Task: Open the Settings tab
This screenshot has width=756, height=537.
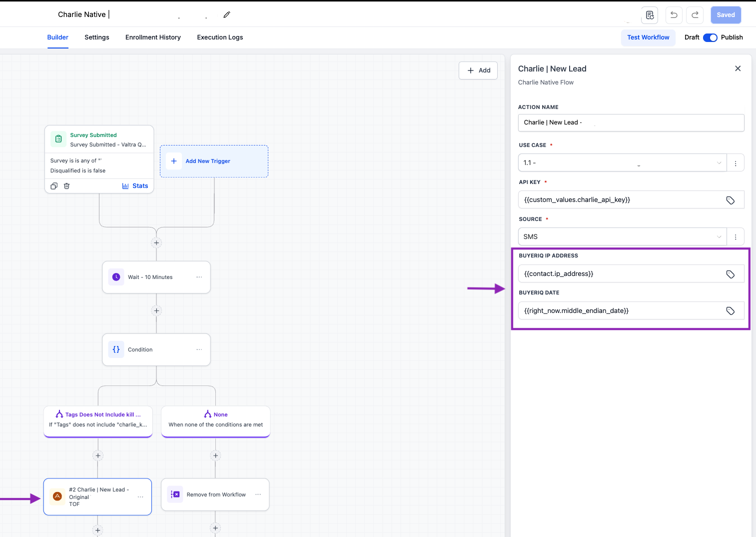Action: pyautogui.click(x=97, y=37)
